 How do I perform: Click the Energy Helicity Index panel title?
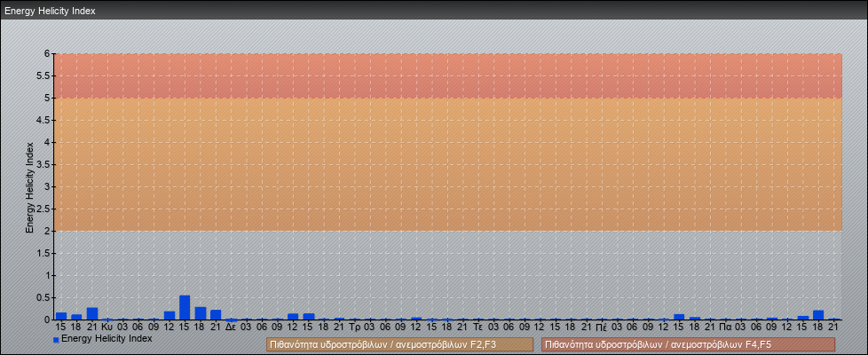point(50,11)
